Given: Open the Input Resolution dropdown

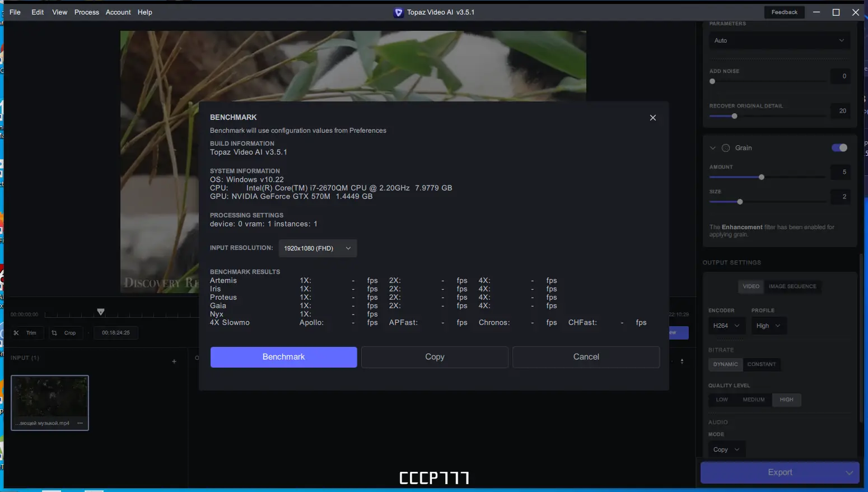Looking at the screenshot, I should point(317,248).
